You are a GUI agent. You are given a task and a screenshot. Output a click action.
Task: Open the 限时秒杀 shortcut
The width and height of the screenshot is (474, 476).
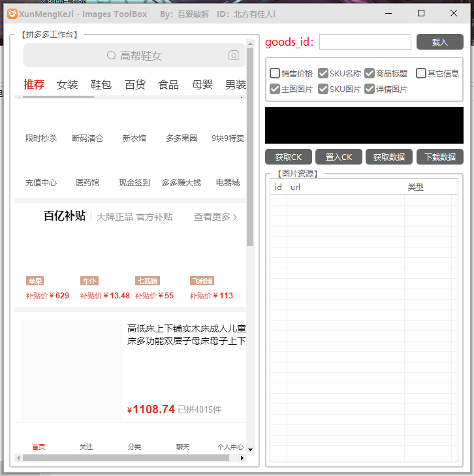pos(41,138)
